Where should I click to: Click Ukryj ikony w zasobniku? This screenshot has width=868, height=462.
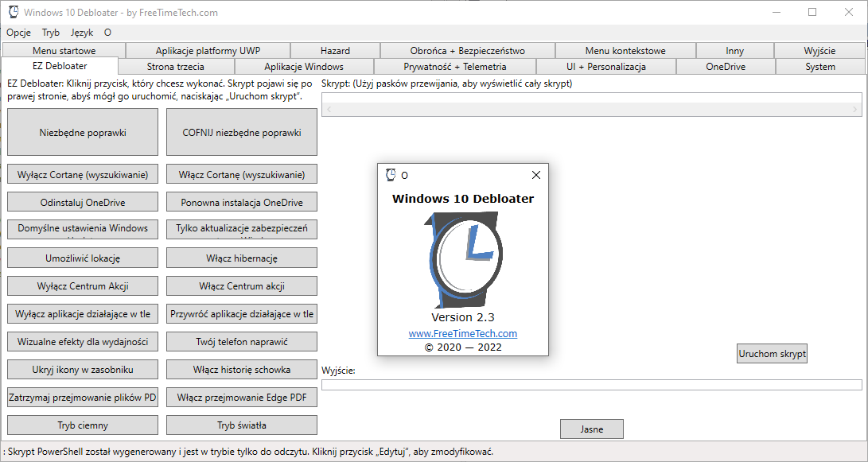(x=83, y=369)
